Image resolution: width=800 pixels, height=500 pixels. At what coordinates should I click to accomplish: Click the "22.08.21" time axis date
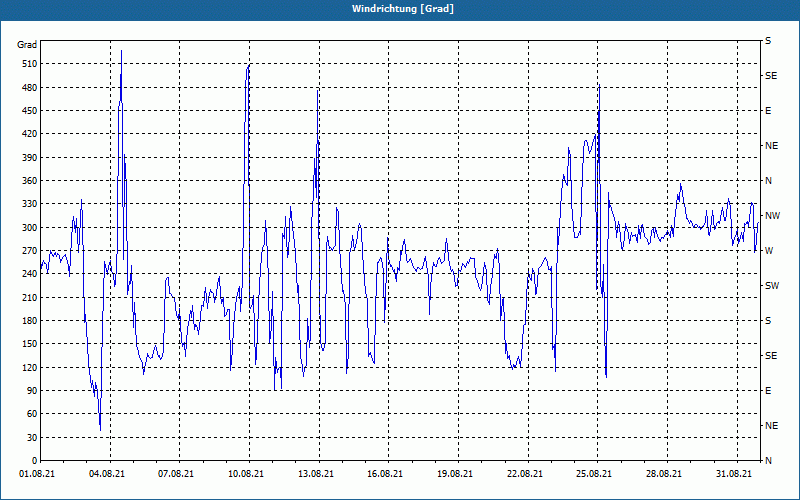pyautogui.click(x=525, y=474)
